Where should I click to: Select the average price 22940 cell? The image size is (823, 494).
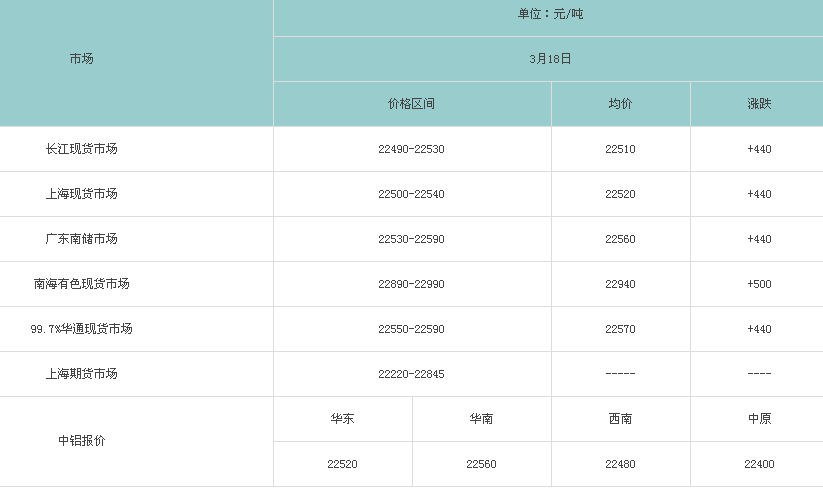pos(620,284)
